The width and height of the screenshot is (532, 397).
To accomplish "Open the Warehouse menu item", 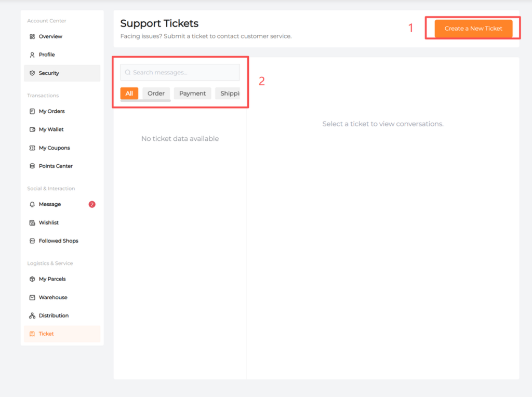I will pos(52,297).
